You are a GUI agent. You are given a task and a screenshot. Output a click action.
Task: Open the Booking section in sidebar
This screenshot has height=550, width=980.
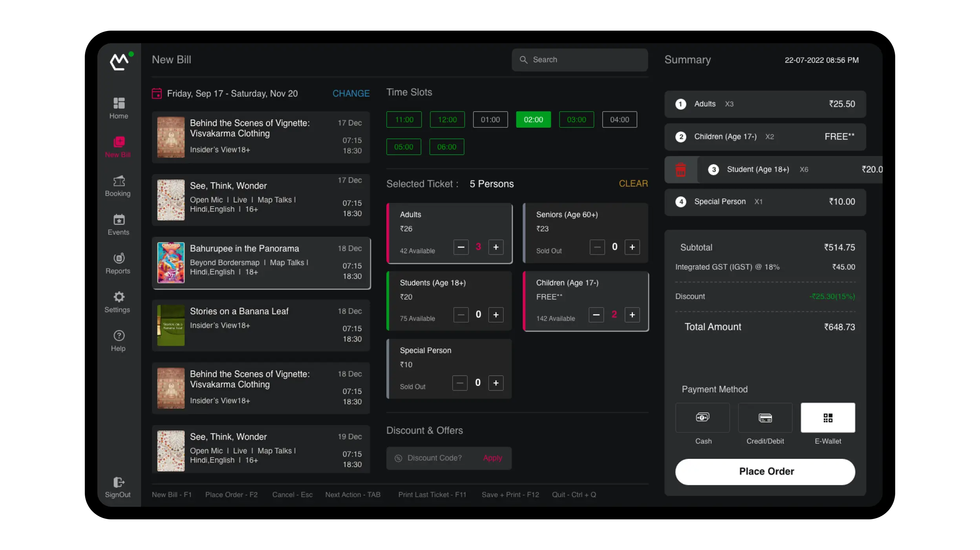(119, 181)
